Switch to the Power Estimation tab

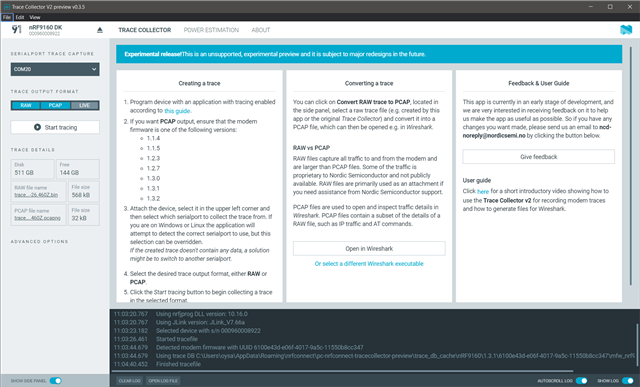tap(211, 30)
